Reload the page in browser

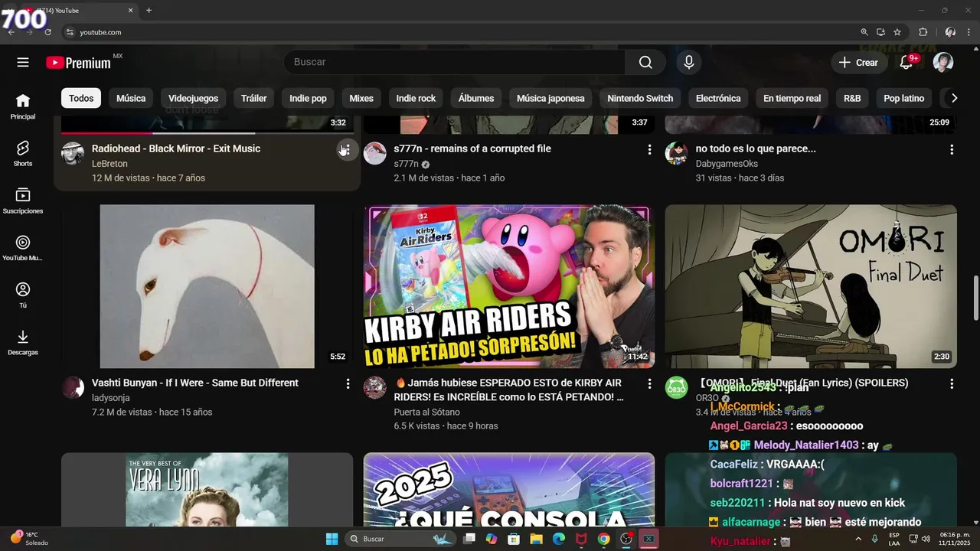[47, 32]
